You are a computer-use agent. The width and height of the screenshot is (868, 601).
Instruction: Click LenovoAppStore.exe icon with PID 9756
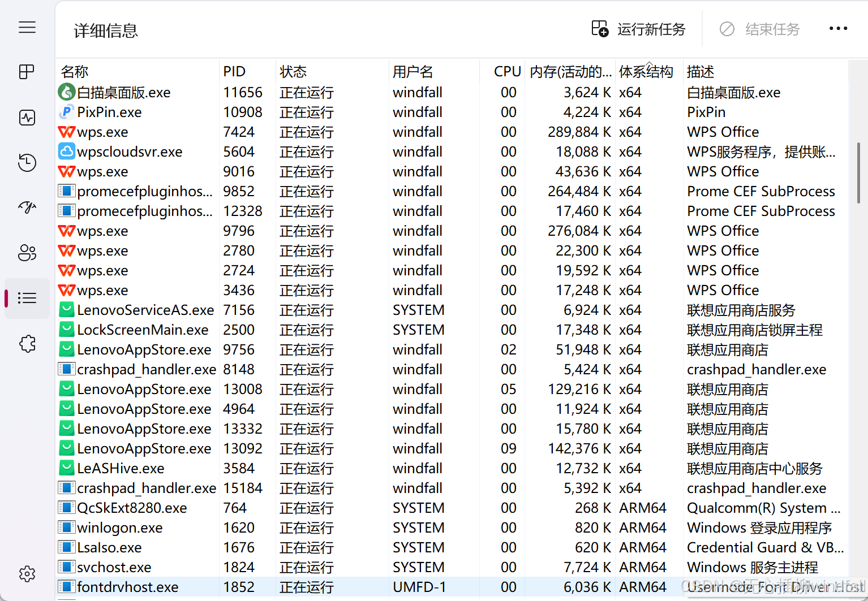pos(67,349)
